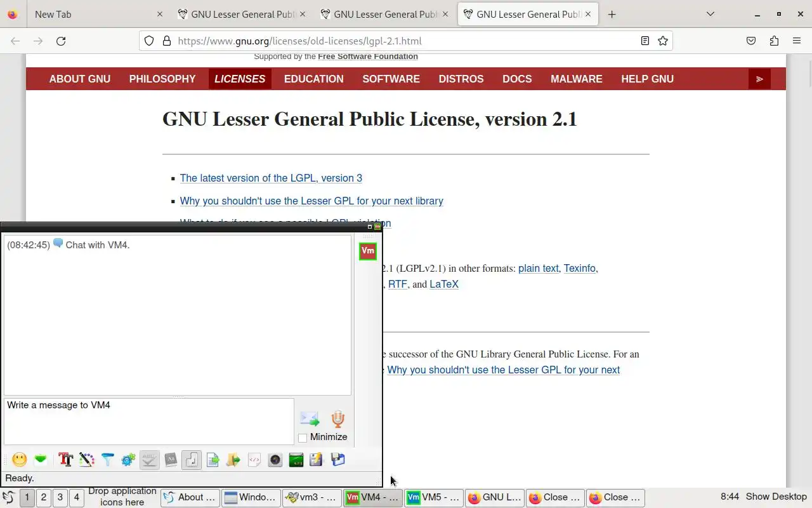Screen dimensions: 812x508
Task: Open the blue gears settings icon in chat
Action: click(128, 460)
